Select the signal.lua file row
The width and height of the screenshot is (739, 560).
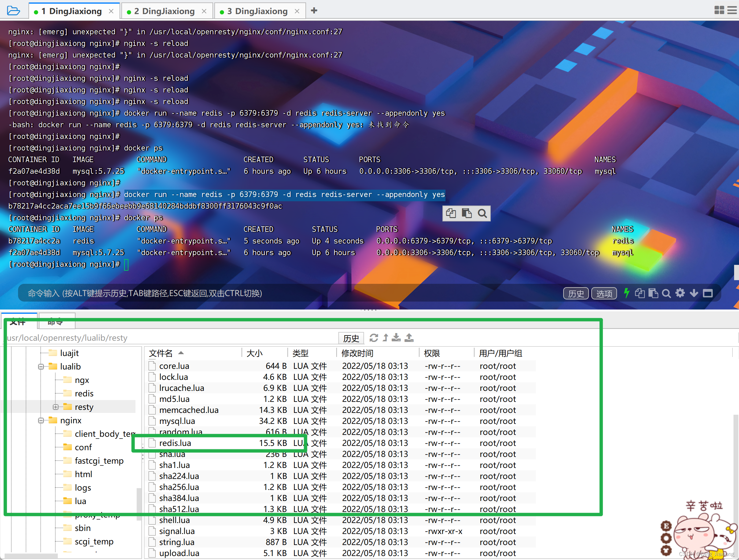point(341,532)
